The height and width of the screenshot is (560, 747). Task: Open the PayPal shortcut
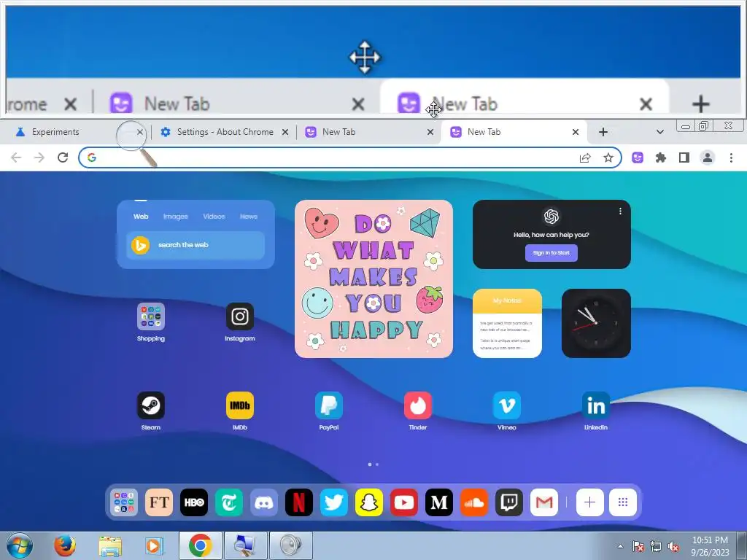[x=329, y=405]
